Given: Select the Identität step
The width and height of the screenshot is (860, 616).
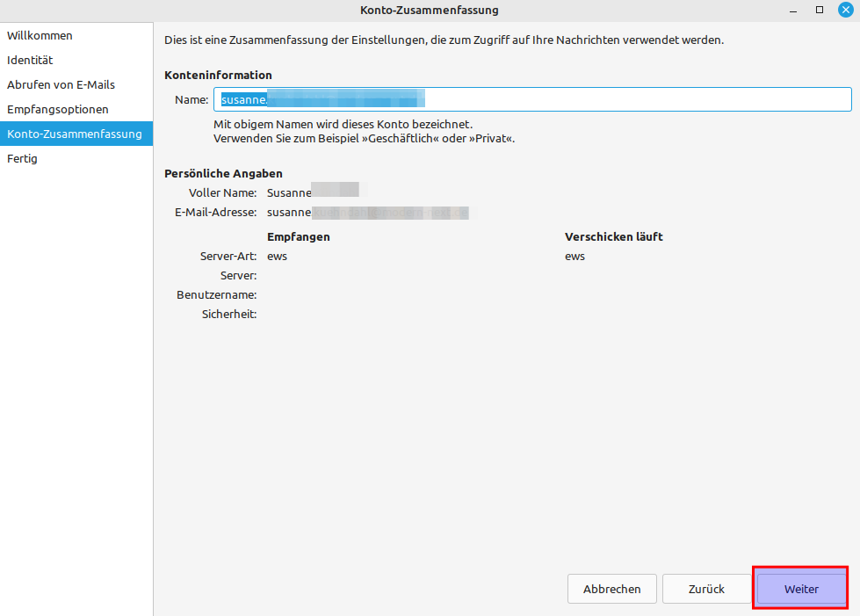Looking at the screenshot, I should tap(30, 61).
